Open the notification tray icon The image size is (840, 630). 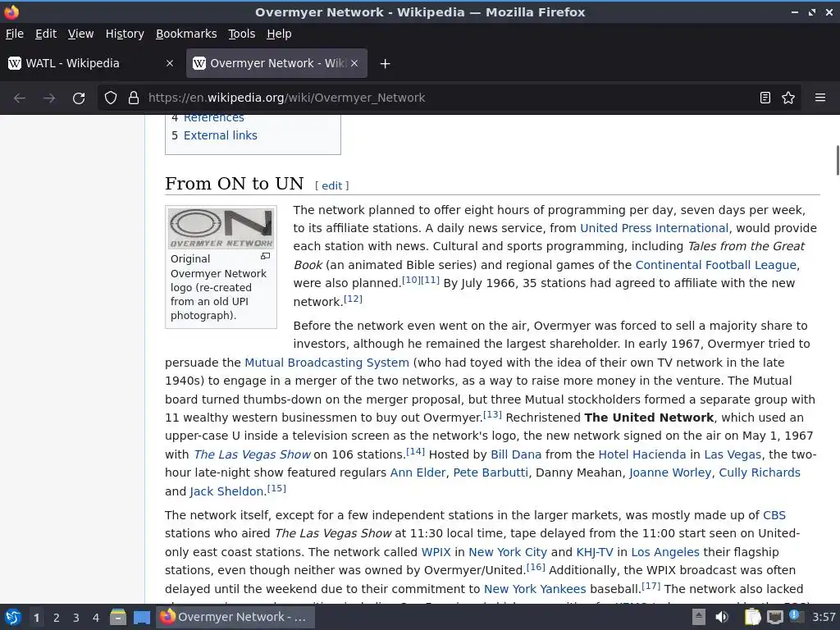[x=795, y=616]
